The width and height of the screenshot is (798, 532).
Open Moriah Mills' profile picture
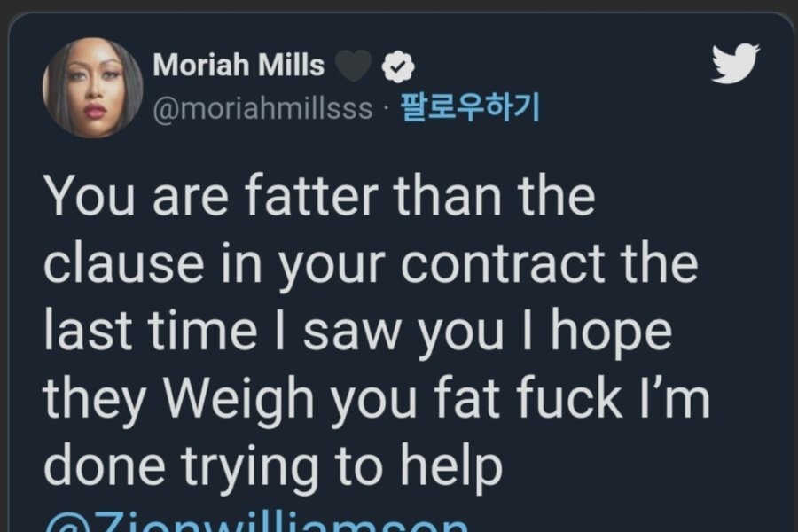tap(92, 88)
